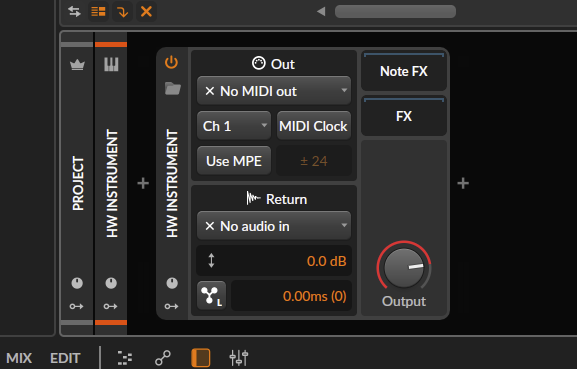The height and width of the screenshot is (369, 577).
Task: Click the Output knob
Action: (404, 268)
